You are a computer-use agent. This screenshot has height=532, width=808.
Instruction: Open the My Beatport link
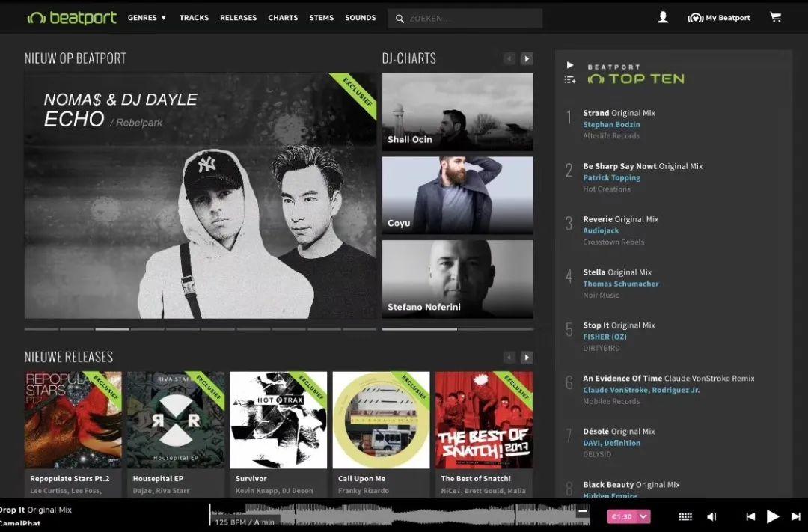728,18
